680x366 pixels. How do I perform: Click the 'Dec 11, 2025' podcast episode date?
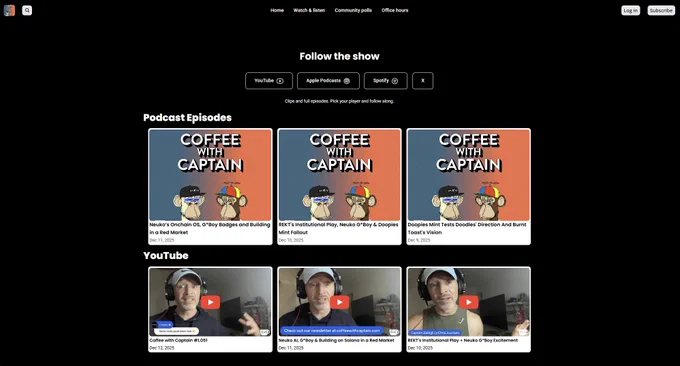(162, 240)
